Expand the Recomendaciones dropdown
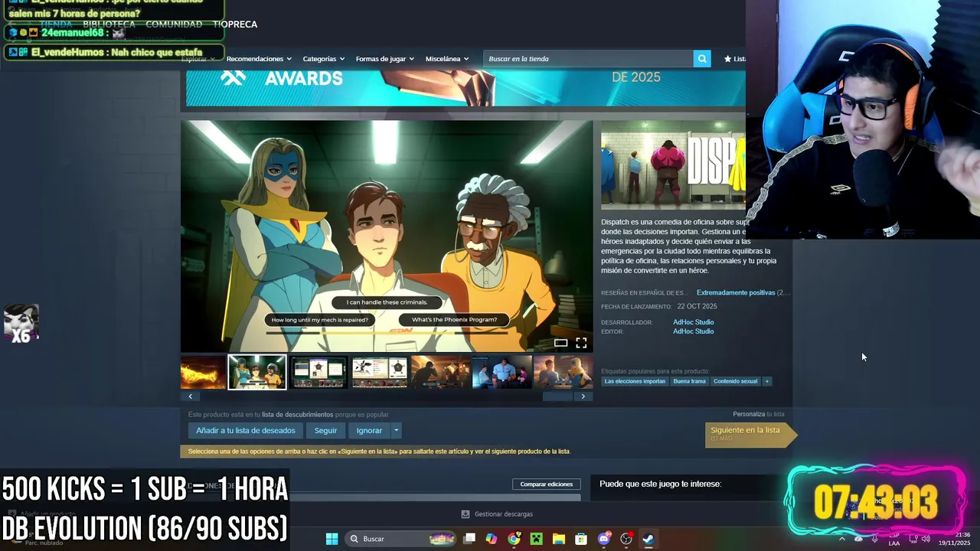This screenshot has height=551, width=980. tap(259, 59)
